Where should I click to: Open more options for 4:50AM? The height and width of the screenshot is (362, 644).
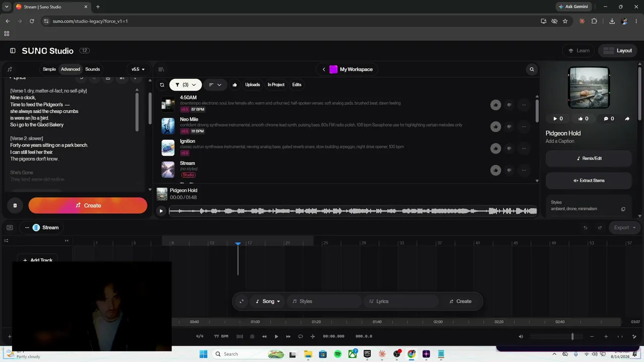pyautogui.click(x=524, y=105)
